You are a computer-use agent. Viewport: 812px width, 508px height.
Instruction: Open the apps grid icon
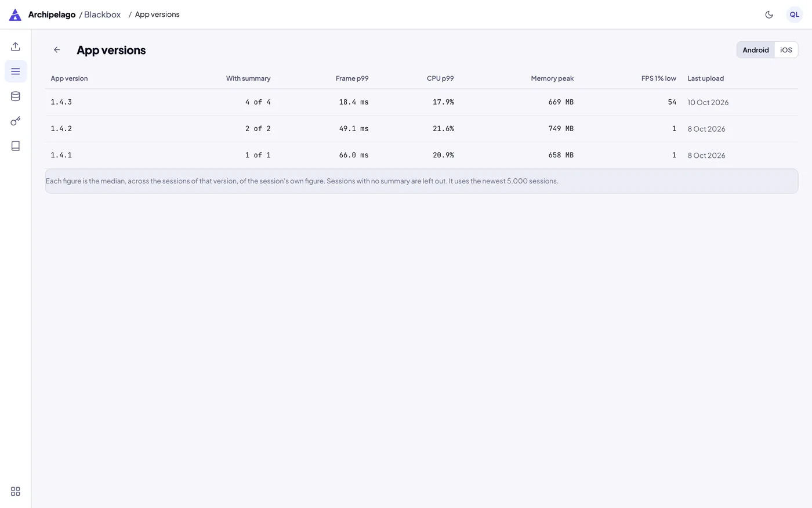(x=16, y=491)
